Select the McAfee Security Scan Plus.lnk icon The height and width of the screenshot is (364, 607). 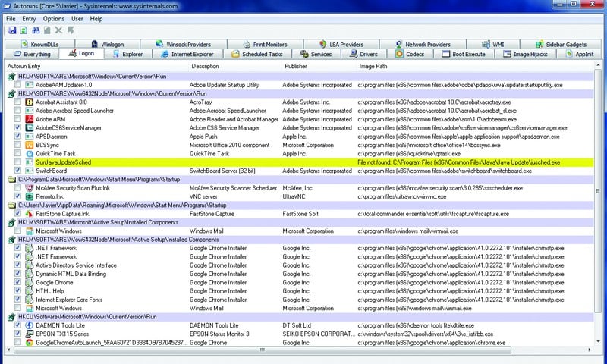(x=29, y=188)
